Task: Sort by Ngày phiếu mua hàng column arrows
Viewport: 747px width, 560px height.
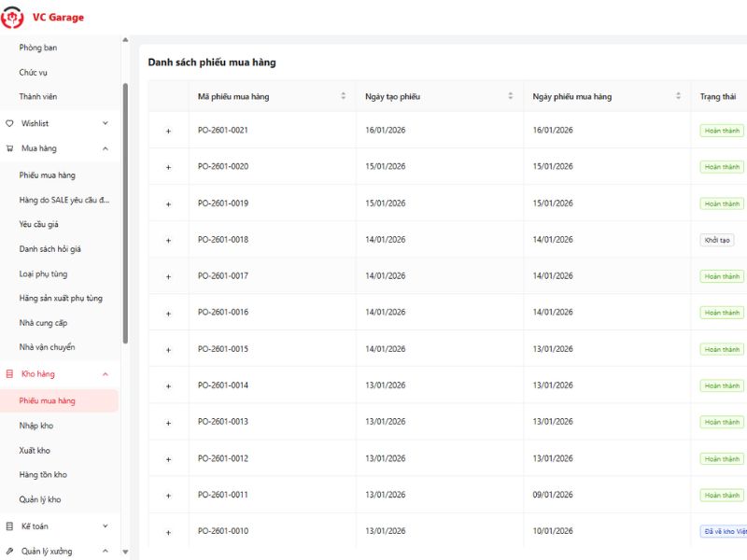Action: [x=679, y=96]
